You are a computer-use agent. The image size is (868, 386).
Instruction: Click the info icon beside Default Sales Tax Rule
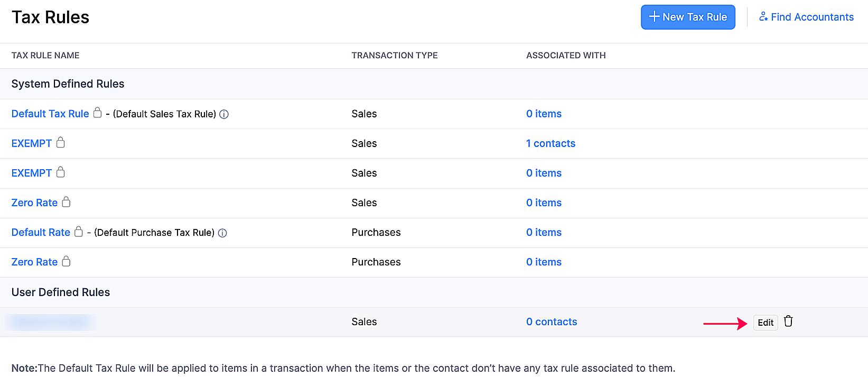(x=224, y=114)
